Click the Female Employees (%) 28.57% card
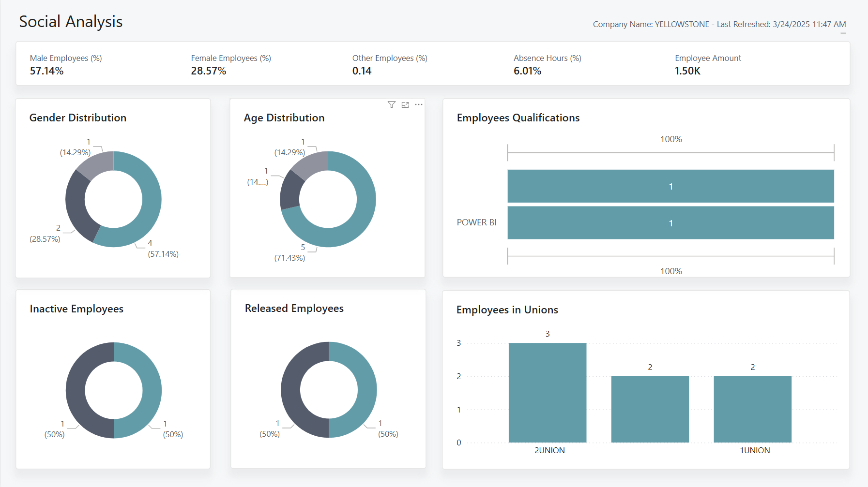Viewport: 868px width, 487px height. [x=209, y=71]
